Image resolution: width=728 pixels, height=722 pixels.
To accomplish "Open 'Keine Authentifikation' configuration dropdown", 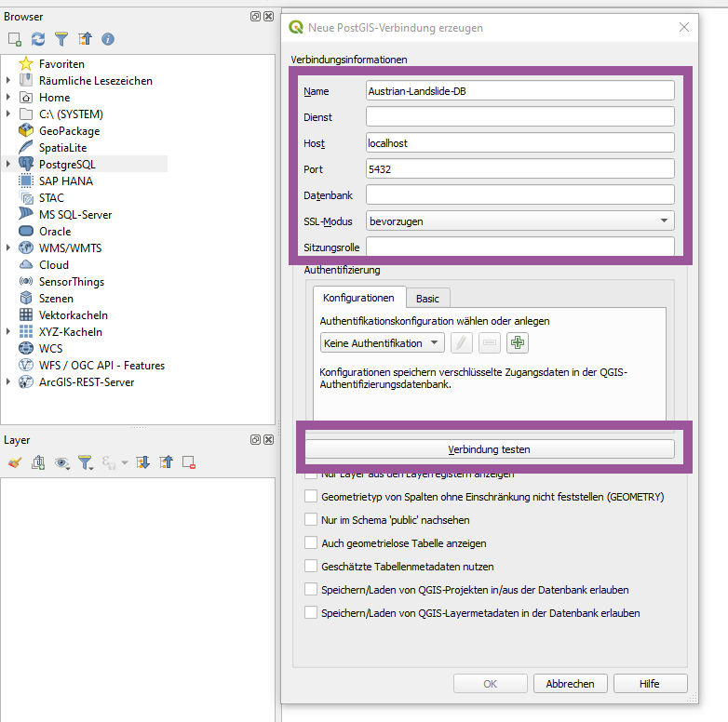I will [382, 343].
